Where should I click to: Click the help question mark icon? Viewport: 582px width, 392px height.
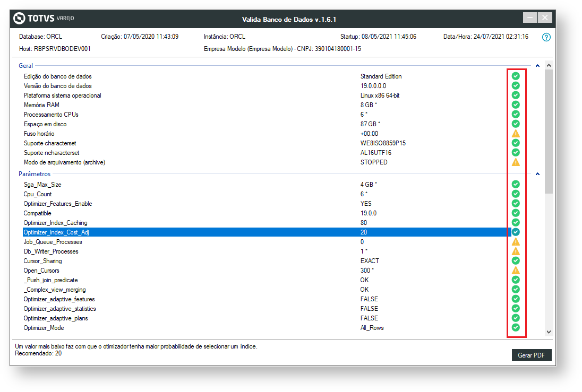pos(546,37)
